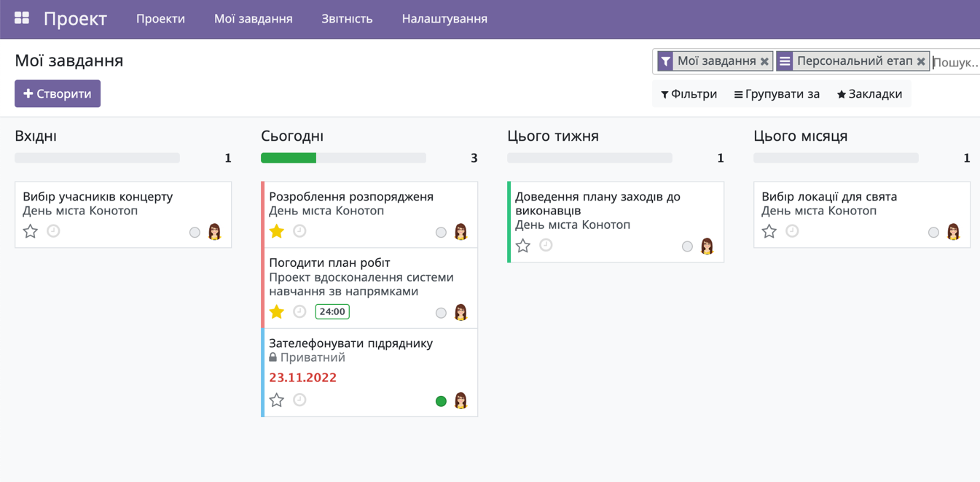
Task: Unstar the Розроблення розпорядження task
Action: [276, 231]
